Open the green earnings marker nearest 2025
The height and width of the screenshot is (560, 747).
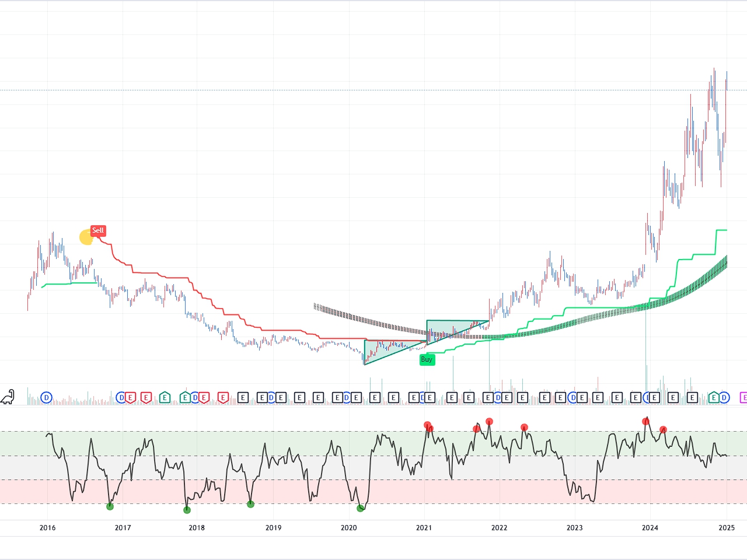click(714, 398)
